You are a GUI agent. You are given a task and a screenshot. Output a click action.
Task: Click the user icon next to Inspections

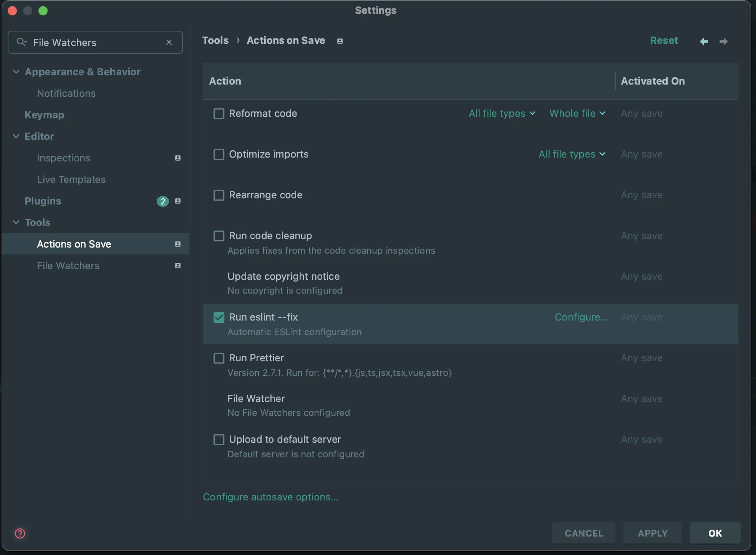tap(177, 158)
